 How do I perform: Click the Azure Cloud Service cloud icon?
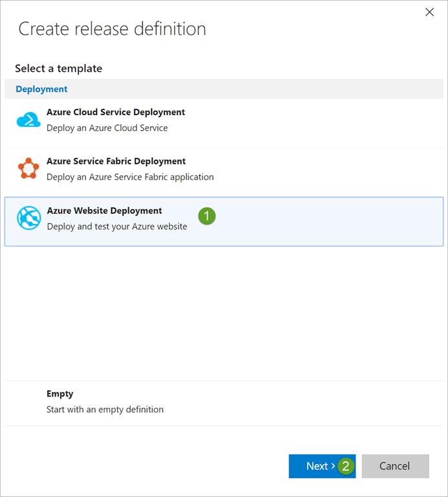(x=28, y=120)
